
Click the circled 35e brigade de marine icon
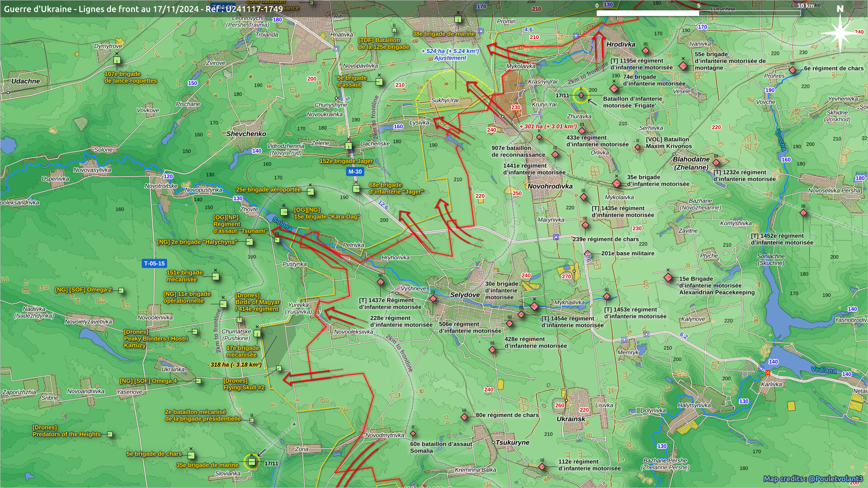pos(251,462)
